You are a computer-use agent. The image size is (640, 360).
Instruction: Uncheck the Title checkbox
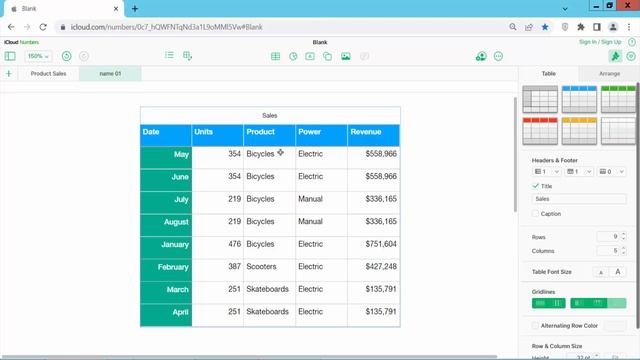click(536, 186)
